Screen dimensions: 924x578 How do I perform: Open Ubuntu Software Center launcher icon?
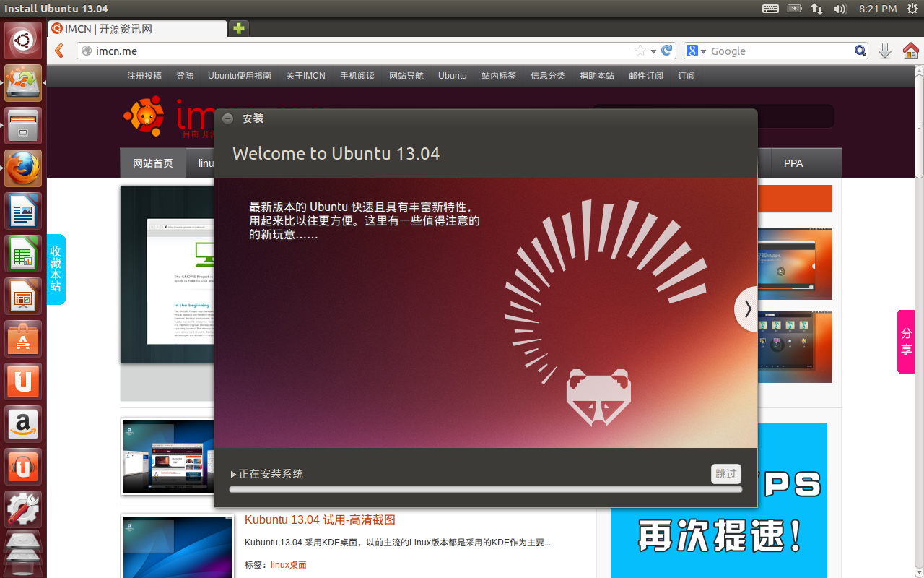coord(23,339)
